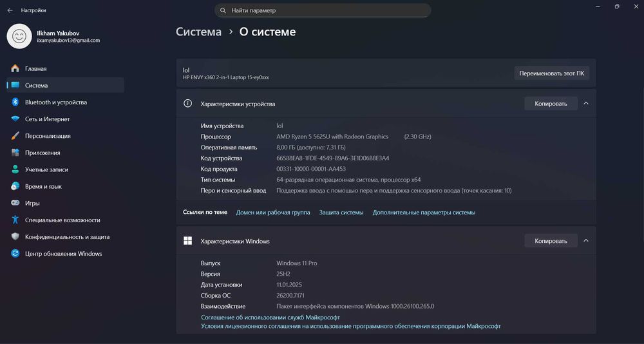Click the Специальные возможности accessibility icon
This screenshot has width=644, height=344.
15,220
